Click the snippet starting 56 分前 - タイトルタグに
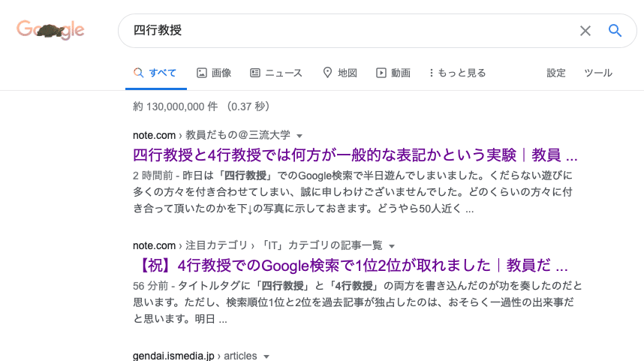This screenshot has height=361, width=644. click(357, 302)
